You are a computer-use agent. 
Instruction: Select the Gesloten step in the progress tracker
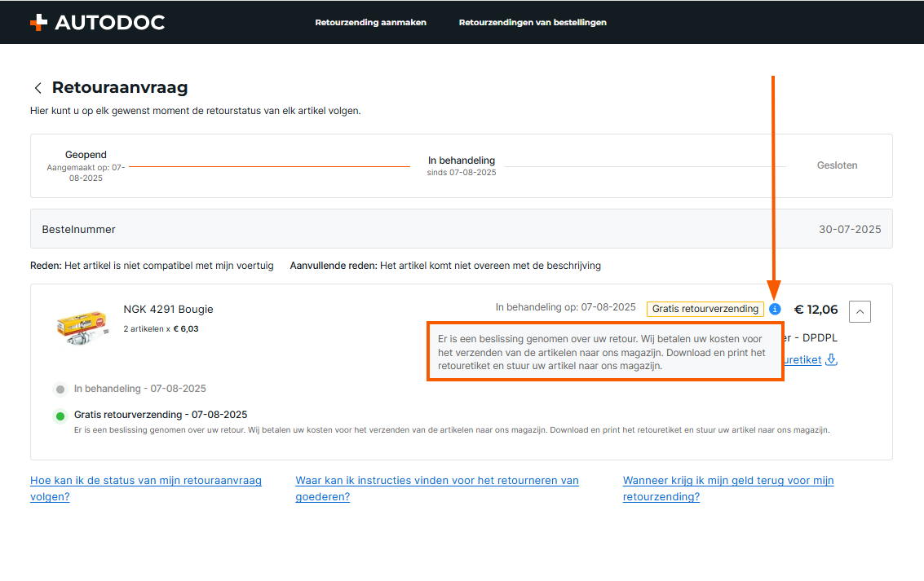coord(837,165)
